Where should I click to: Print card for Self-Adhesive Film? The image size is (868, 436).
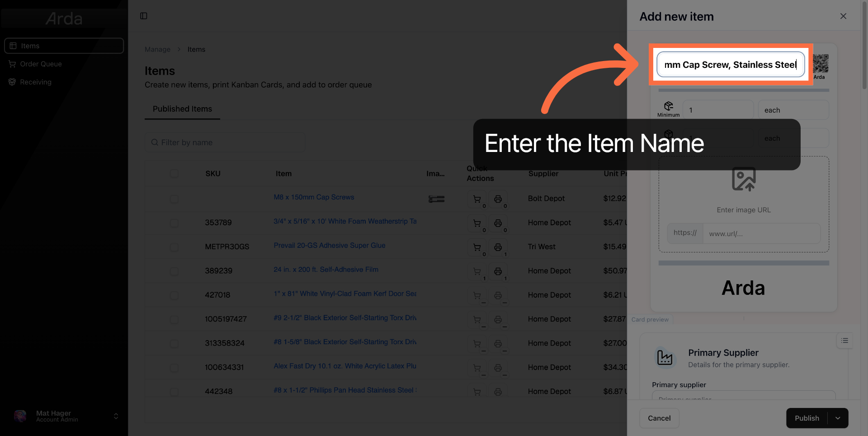[x=498, y=271]
